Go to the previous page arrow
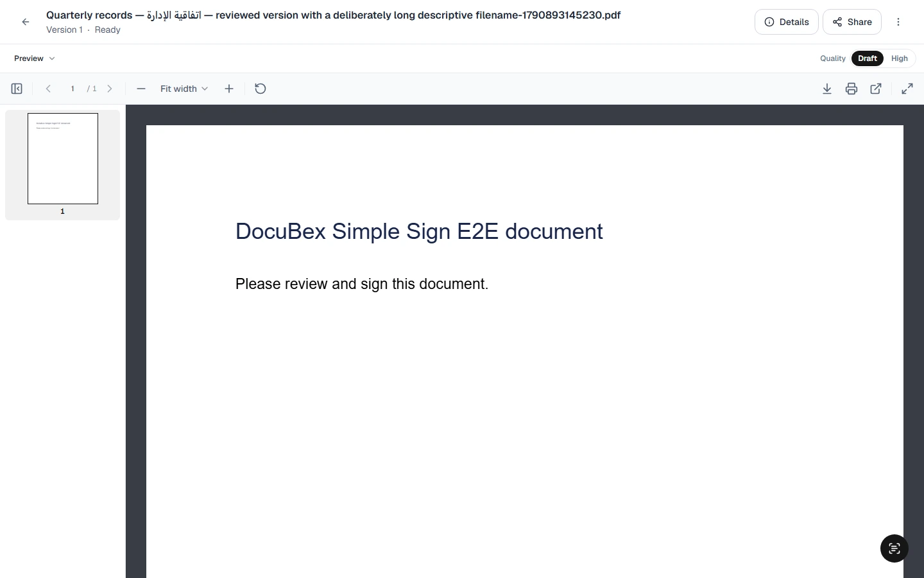Image resolution: width=924 pixels, height=578 pixels. pyautogui.click(x=48, y=89)
